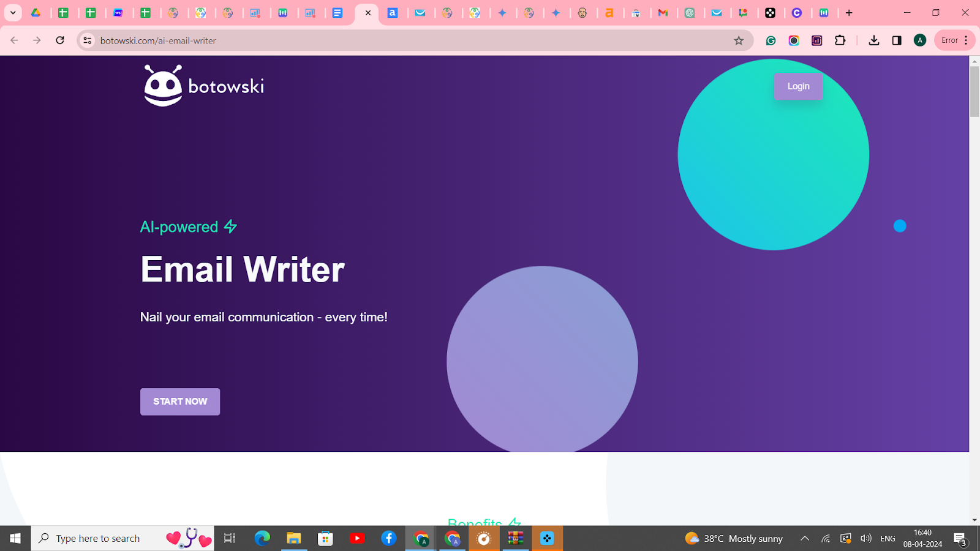The height and width of the screenshot is (551, 980).
Task: Open Microsoft Edge from the taskbar
Action: click(x=262, y=538)
